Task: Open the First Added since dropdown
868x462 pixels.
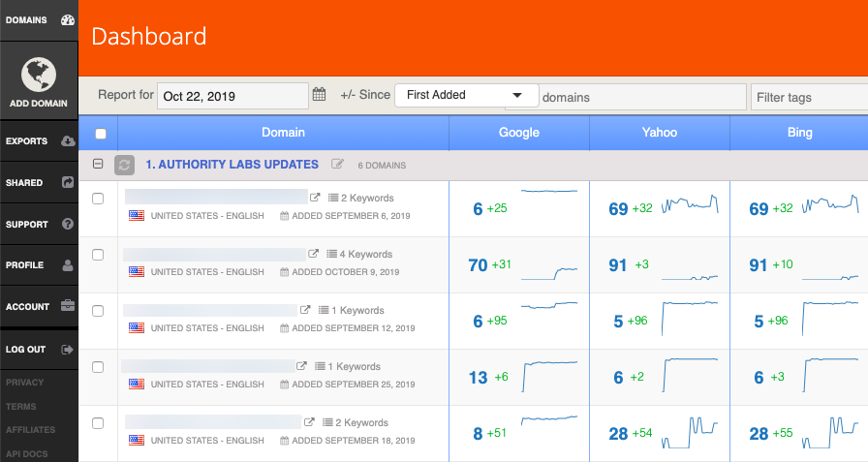Action: pyautogui.click(x=467, y=95)
